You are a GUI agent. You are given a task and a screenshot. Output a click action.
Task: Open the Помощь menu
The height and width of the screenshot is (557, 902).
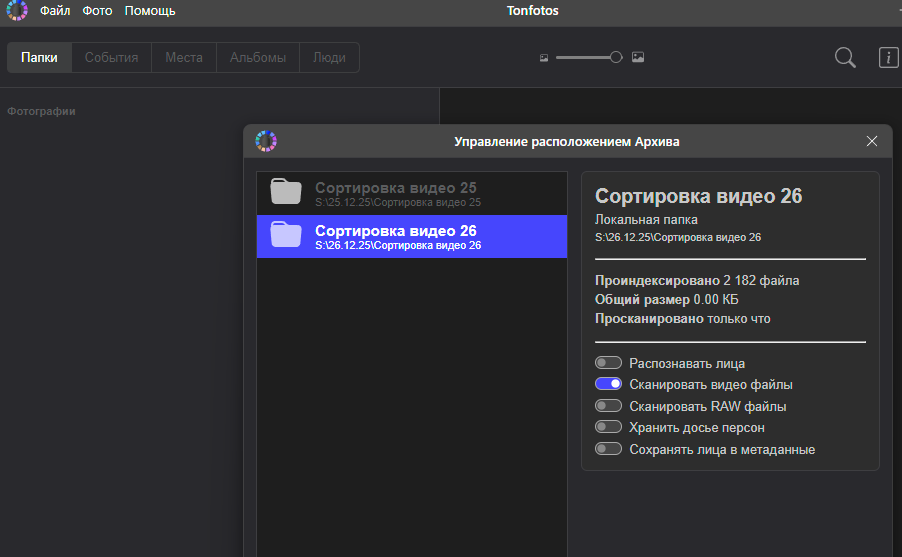coord(150,11)
